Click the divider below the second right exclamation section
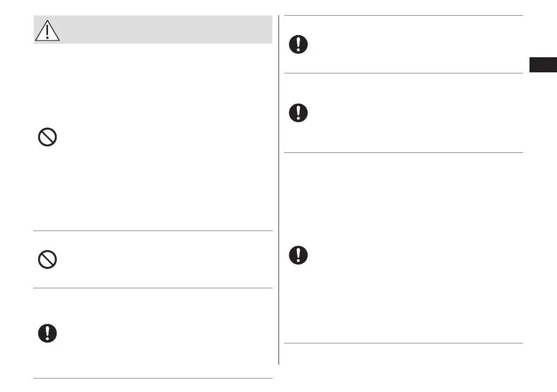 tap(403, 152)
